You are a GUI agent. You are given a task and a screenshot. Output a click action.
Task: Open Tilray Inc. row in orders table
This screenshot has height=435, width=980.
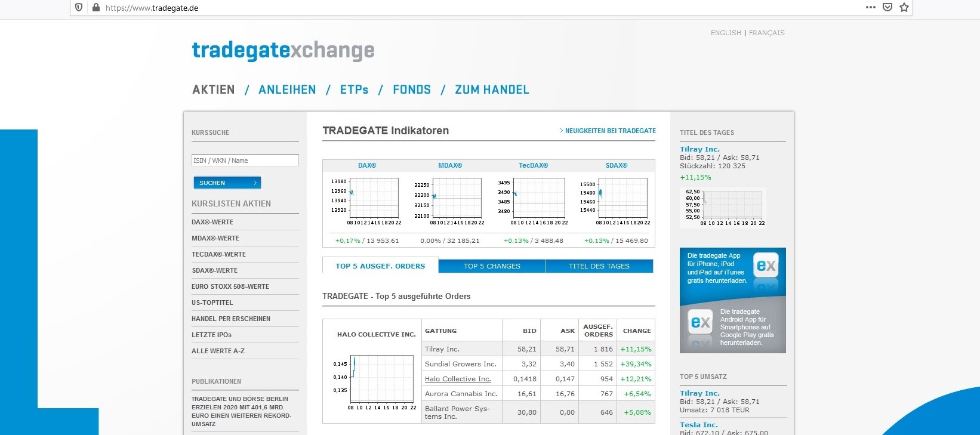[x=442, y=349]
